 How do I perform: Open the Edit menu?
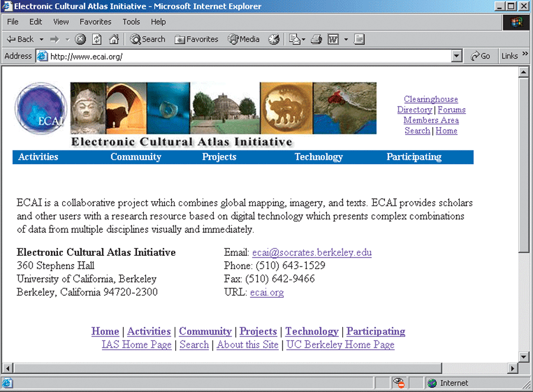point(36,22)
